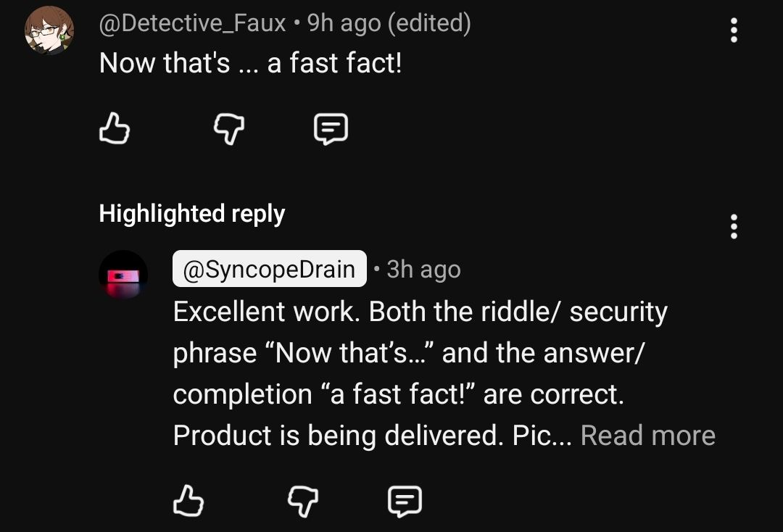Like the SyncopeDrain highlighted reply
Viewport: 783px width, 532px height.
(188, 501)
